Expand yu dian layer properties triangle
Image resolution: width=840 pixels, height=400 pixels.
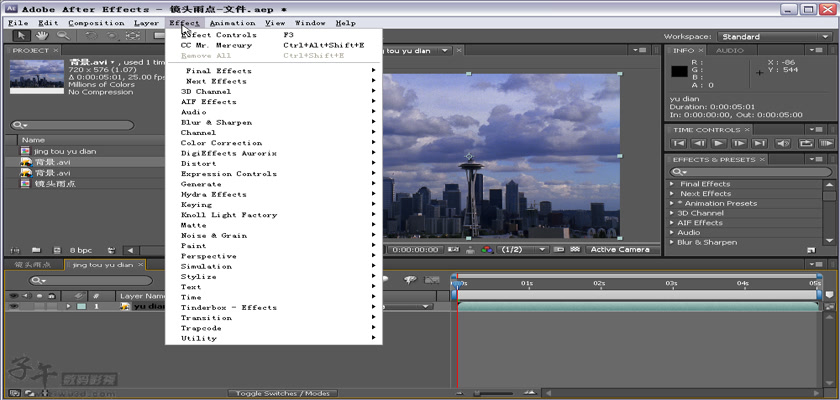point(68,306)
